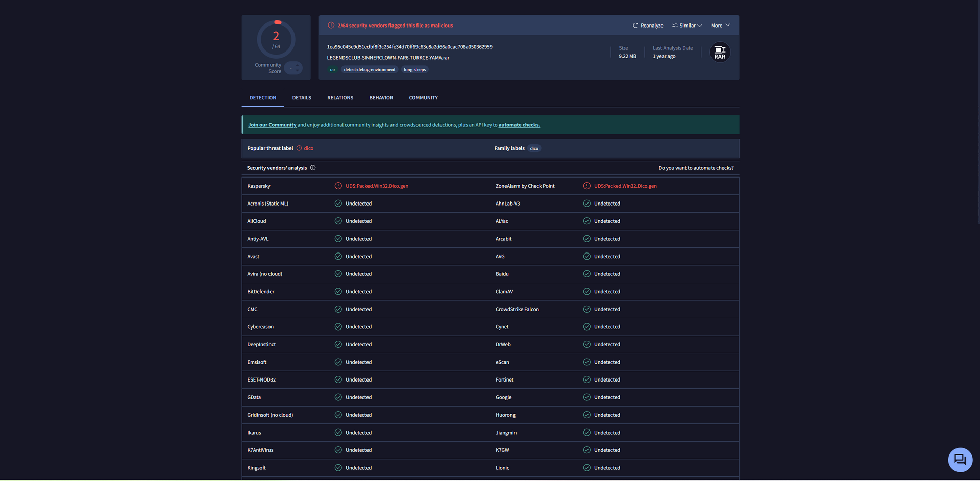
Task: Click the red alert icon beside '2/64 security vendors flagged'
Action: [331, 26]
